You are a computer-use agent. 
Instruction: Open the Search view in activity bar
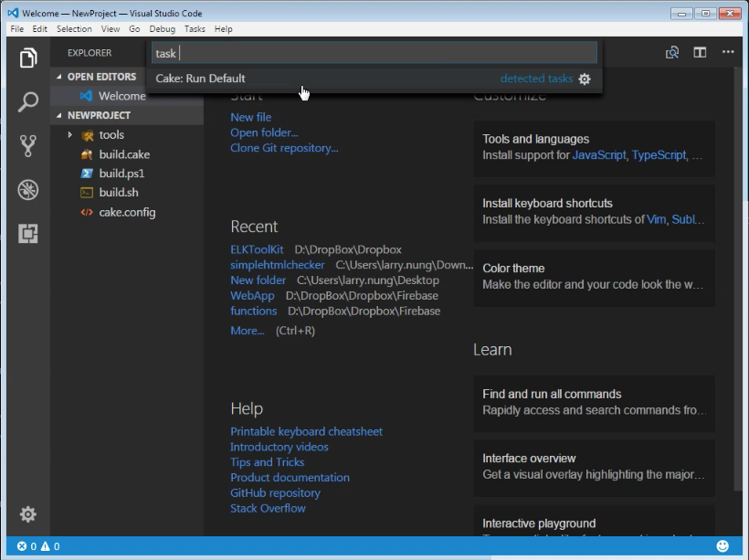(x=28, y=101)
